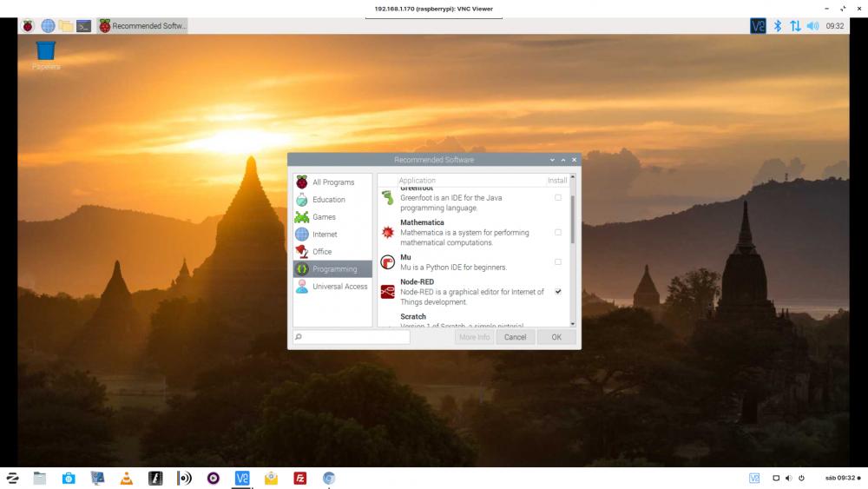Click the Education flask icon
This screenshot has width=868, height=489.
302,200
